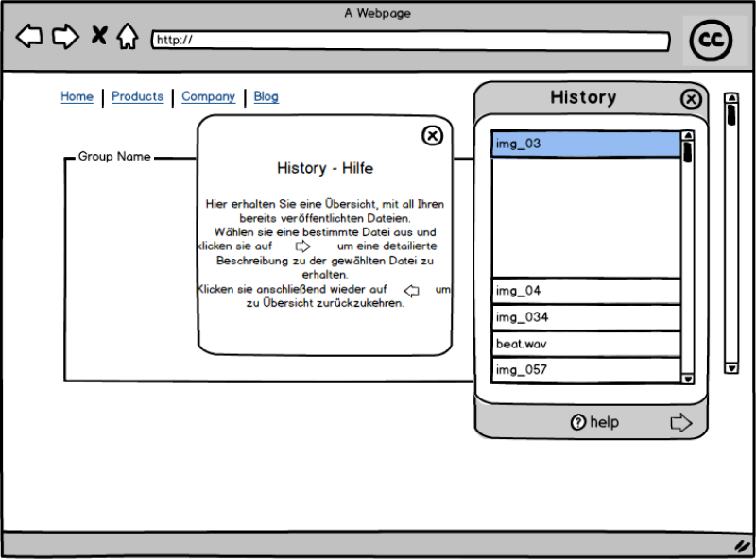Stop page loading with the X icon
Viewport: 756px width, 559px height.
pyautogui.click(x=98, y=36)
